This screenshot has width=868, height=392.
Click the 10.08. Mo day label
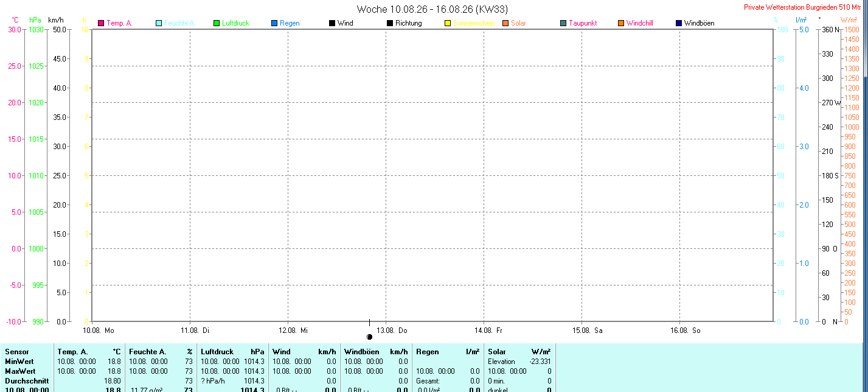(x=99, y=331)
